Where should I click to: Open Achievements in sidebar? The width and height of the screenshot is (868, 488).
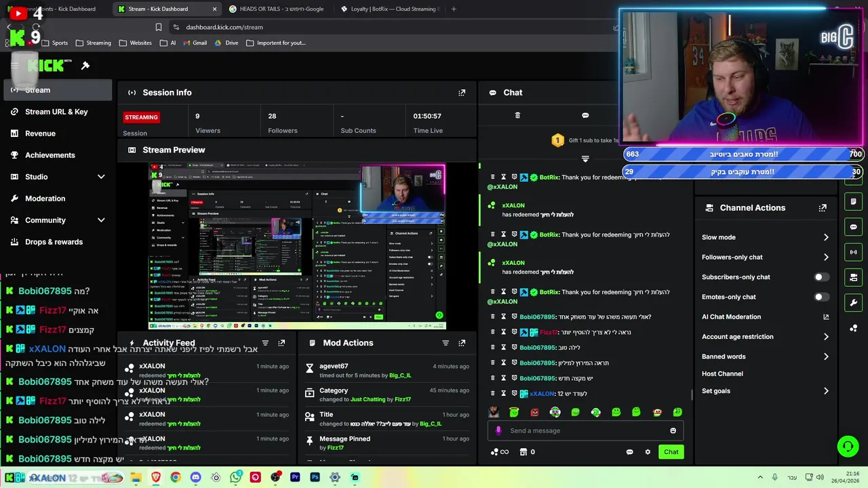[57, 155]
